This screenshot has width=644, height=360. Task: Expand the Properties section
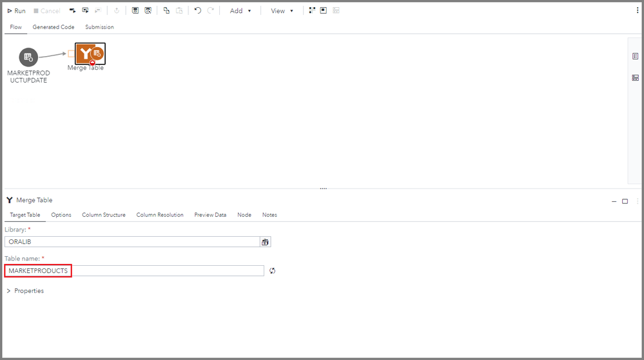pos(25,290)
